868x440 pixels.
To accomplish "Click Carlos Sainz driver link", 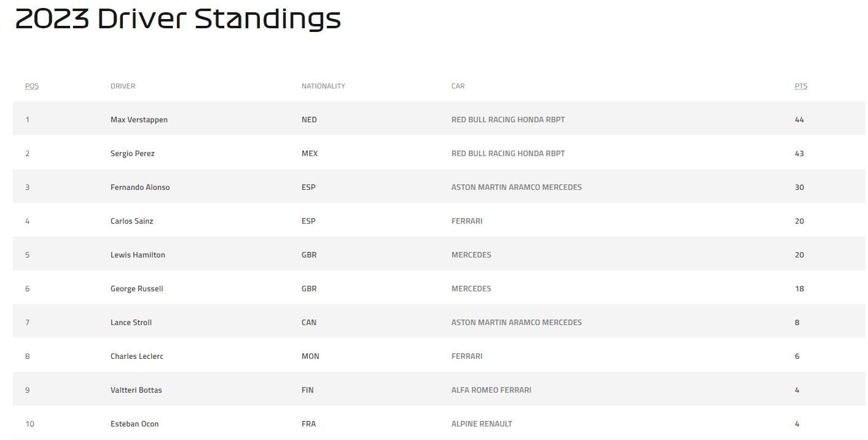I will (x=132, y=221).
